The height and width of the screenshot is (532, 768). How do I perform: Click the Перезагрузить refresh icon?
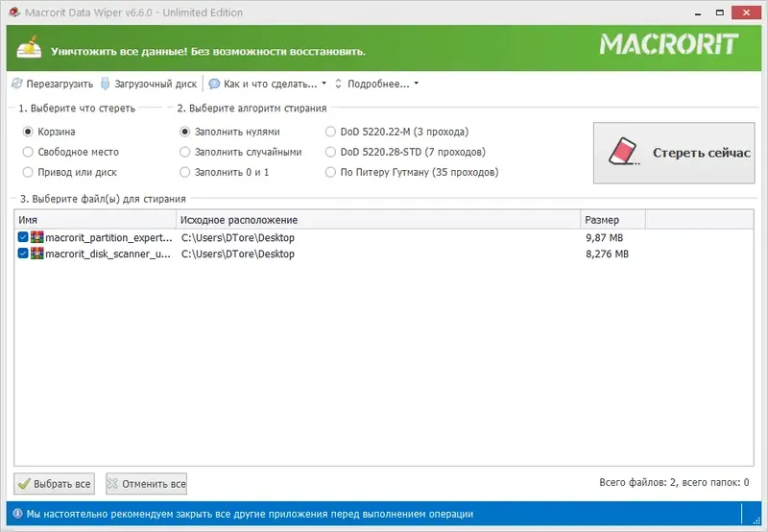coord(17,84)
